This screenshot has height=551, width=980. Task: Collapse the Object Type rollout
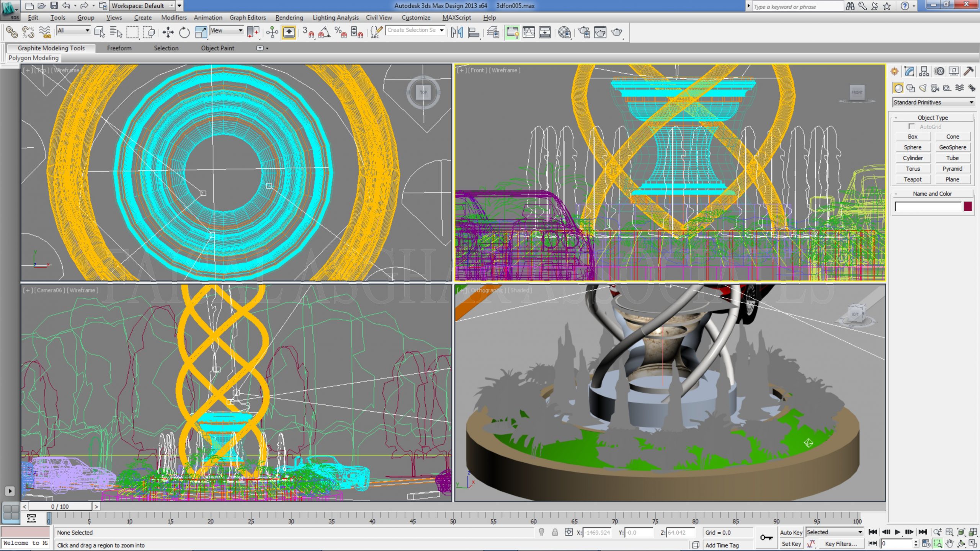click(x=933, y=117)
